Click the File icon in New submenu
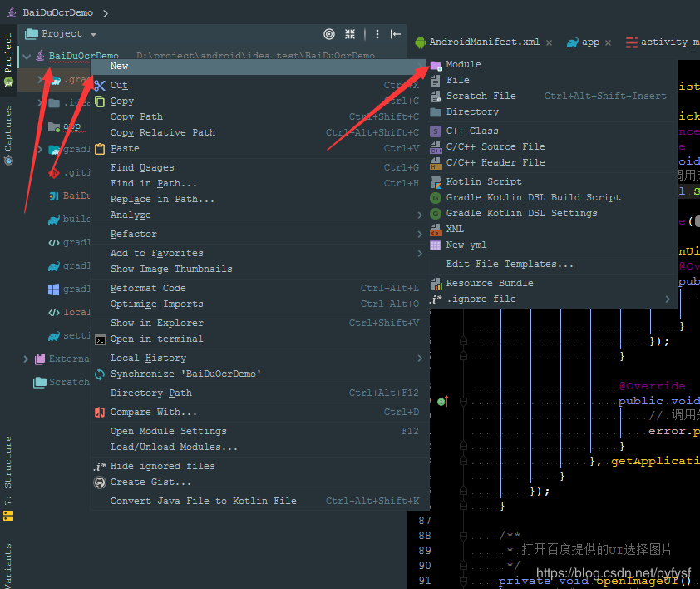This screenshot has width=700, height=589. (x=436, y=81)
